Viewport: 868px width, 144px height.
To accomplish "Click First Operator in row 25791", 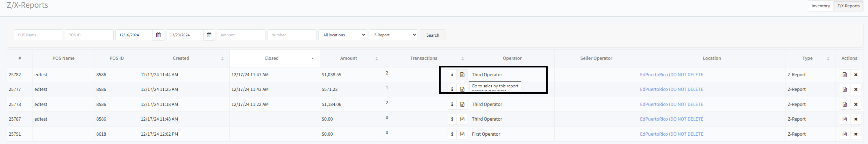I will 486,134.
